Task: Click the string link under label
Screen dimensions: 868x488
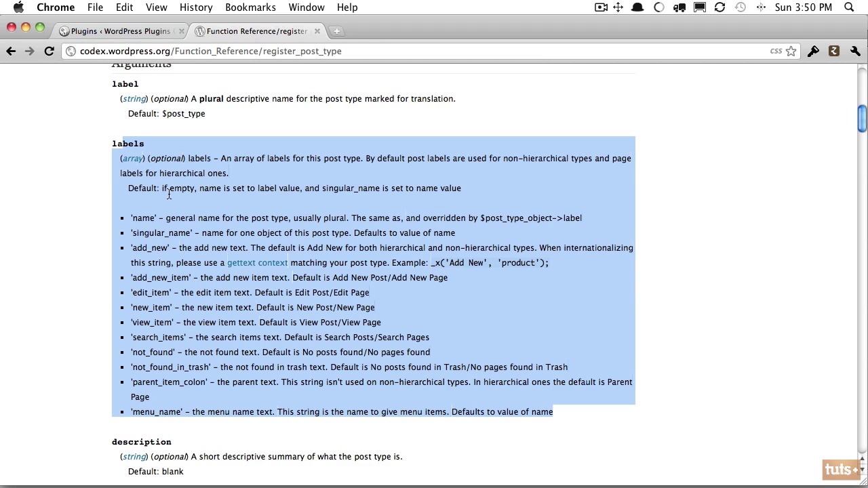Action: coord(134,98)
